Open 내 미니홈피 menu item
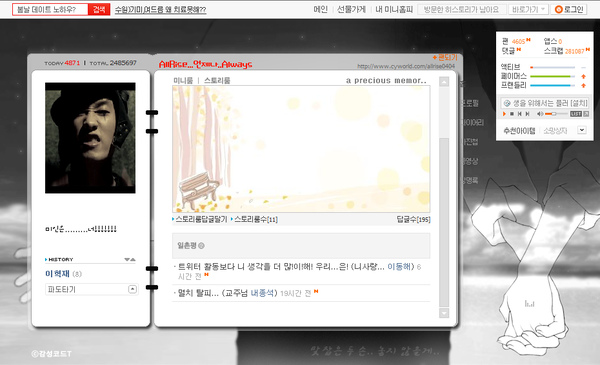Image resolution: width=600 pixels, height=365 pixels. tap(394, 9)
